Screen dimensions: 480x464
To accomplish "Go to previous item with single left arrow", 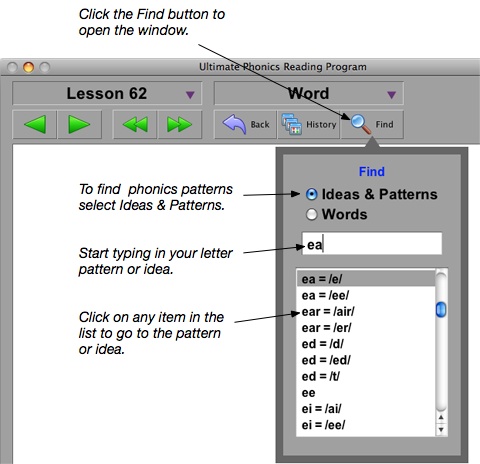I will tap(34, 124).
